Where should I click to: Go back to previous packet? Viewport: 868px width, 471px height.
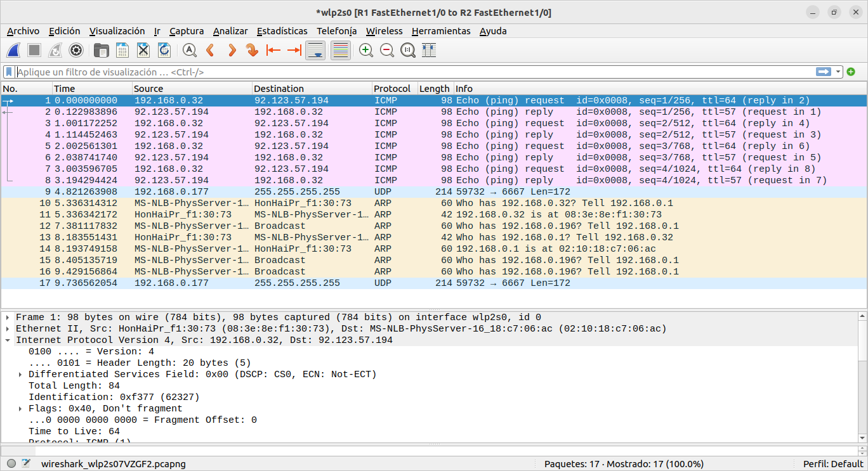click(x=210, y=50)
